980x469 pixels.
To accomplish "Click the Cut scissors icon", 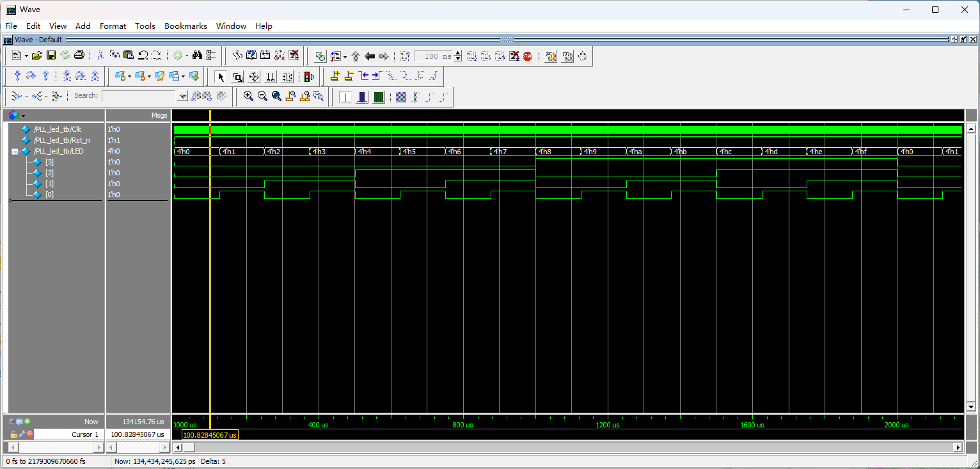I will click(x=100, y=56).
